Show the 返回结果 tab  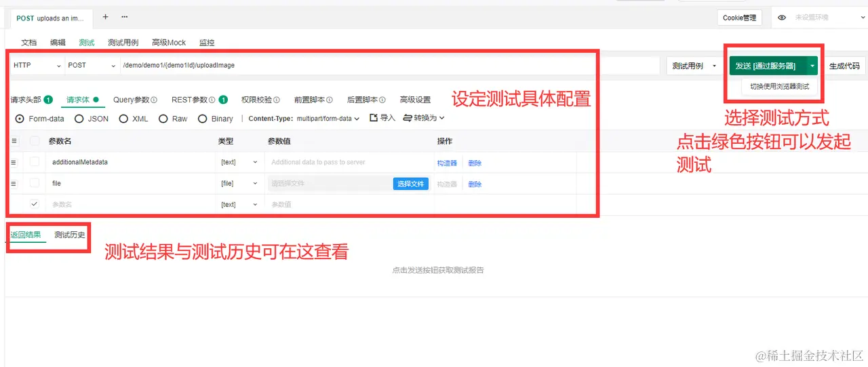[25, 235]
